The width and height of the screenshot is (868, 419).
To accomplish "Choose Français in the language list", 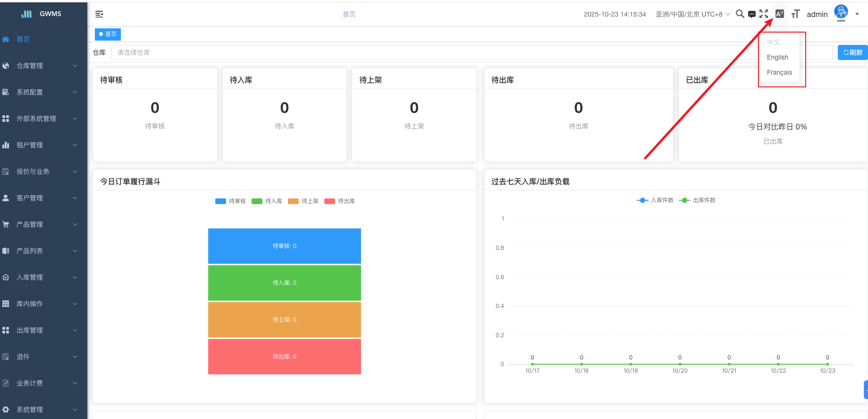I will 779,72.
